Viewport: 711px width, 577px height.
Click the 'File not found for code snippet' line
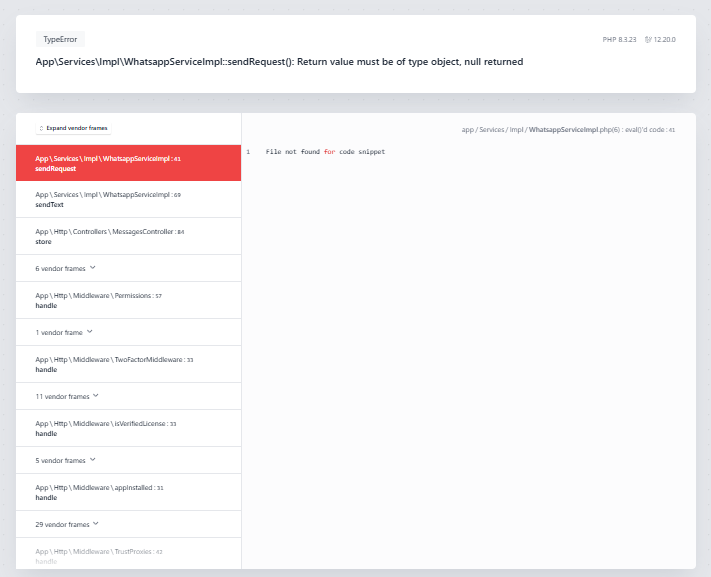tap(325, 152)
